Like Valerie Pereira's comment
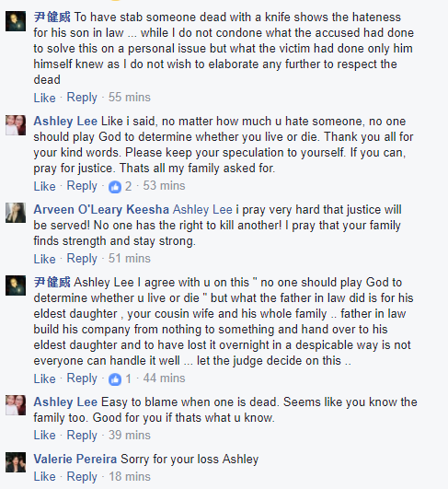Image resolution: width=448 pixels, height=489 pixels. [44, 477]
